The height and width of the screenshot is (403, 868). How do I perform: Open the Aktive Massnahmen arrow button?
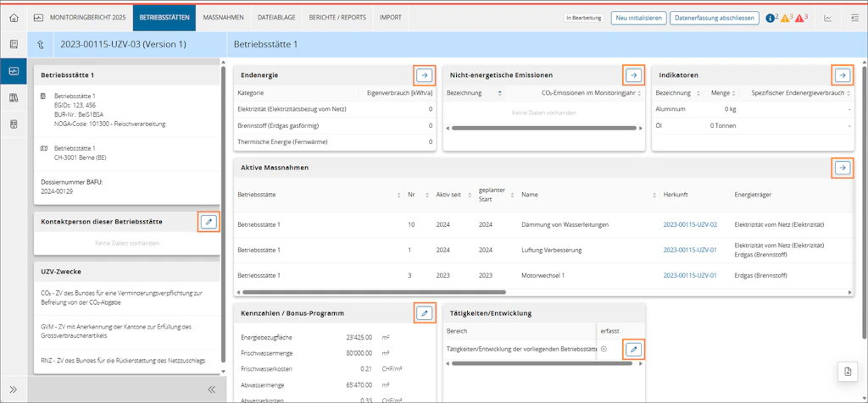(x=843, y=168)
